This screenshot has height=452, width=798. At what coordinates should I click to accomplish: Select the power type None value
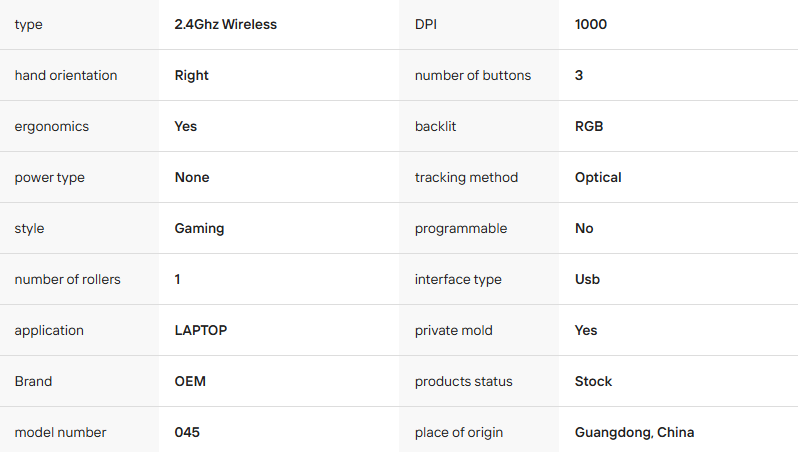point(192,177)
